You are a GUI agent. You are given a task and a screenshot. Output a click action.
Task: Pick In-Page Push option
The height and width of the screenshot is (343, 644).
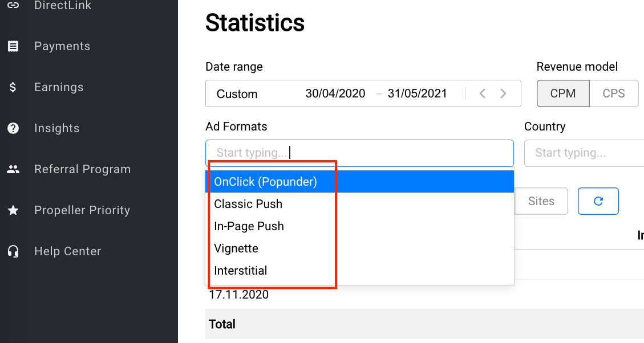249,226
